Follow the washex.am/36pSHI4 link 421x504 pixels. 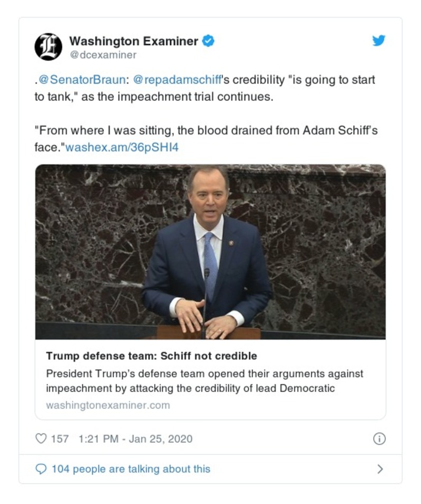122,147
